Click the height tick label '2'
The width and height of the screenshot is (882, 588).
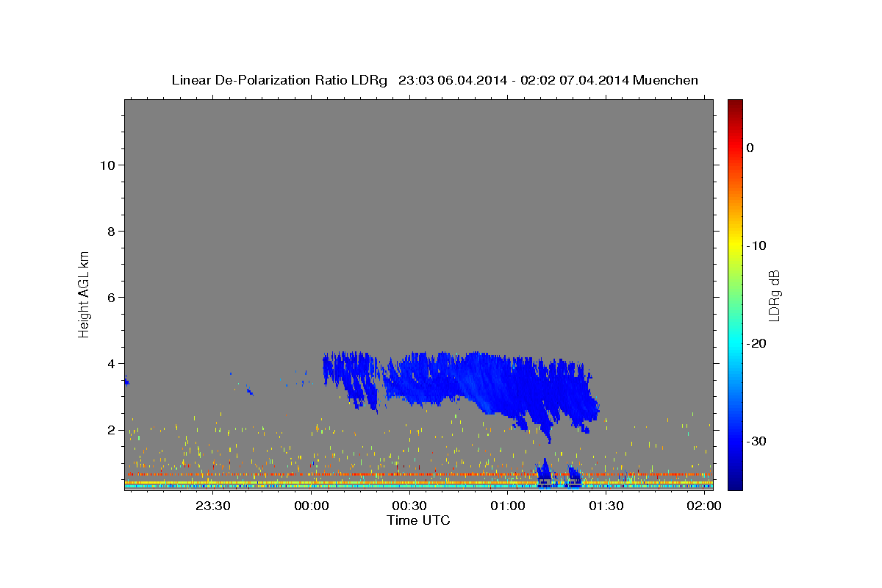click(112, 429)
